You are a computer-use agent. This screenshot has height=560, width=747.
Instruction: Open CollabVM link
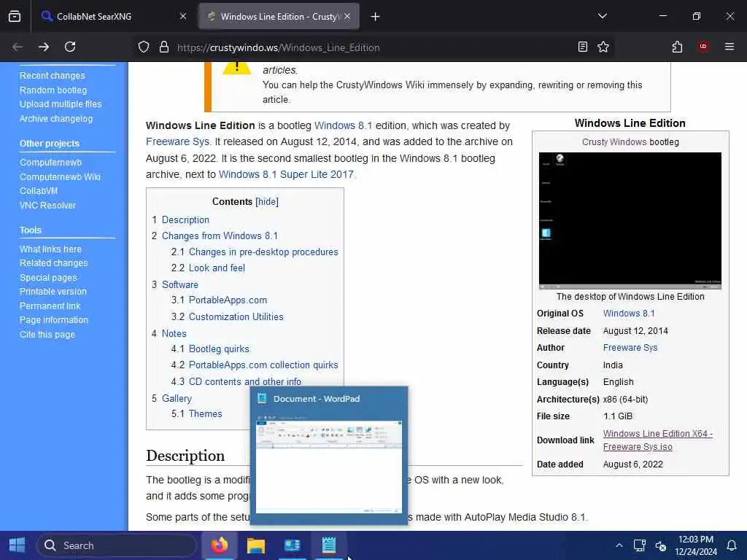(39, 191)
